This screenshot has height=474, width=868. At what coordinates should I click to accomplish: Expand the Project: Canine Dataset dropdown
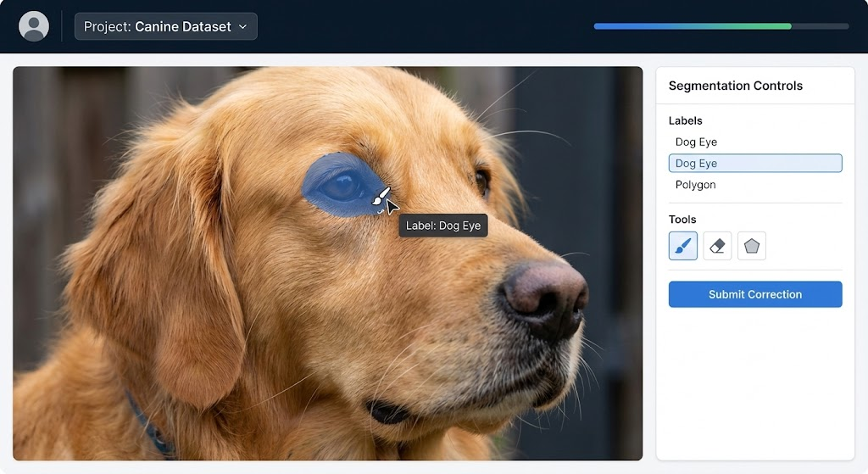[x=165, y=26]
